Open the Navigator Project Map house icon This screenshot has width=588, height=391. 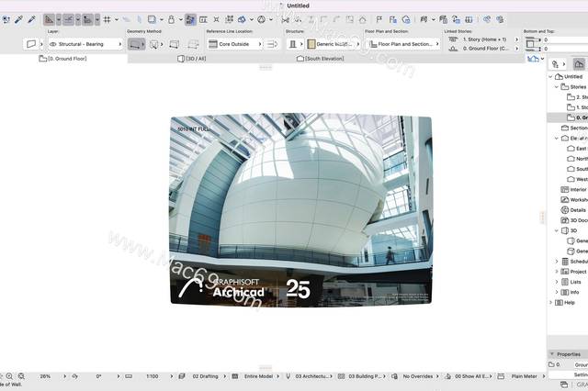579,64
